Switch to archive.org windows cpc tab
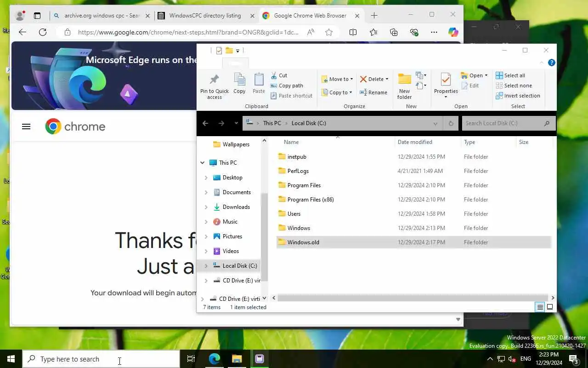This screenshot has height=368, width=588. coord(101,16)
